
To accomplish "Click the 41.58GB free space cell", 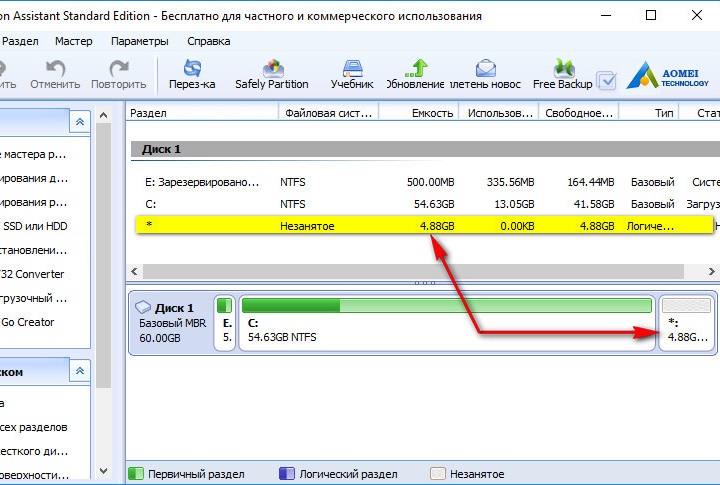I will coord(594,204).
